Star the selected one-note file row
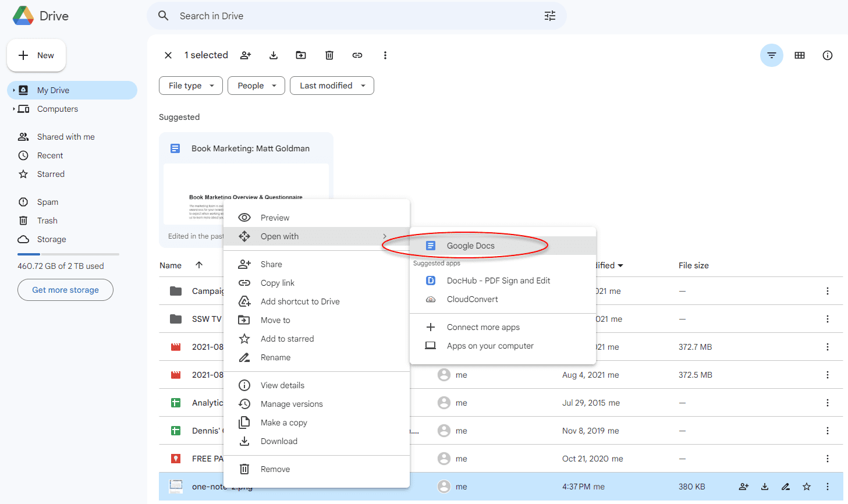This screenshot has width=848, height=504. pyautogui.click(x=807, y=487)
